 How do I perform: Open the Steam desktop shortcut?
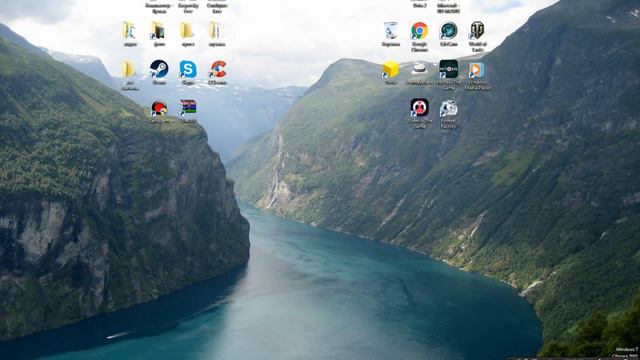pos(159,69)
